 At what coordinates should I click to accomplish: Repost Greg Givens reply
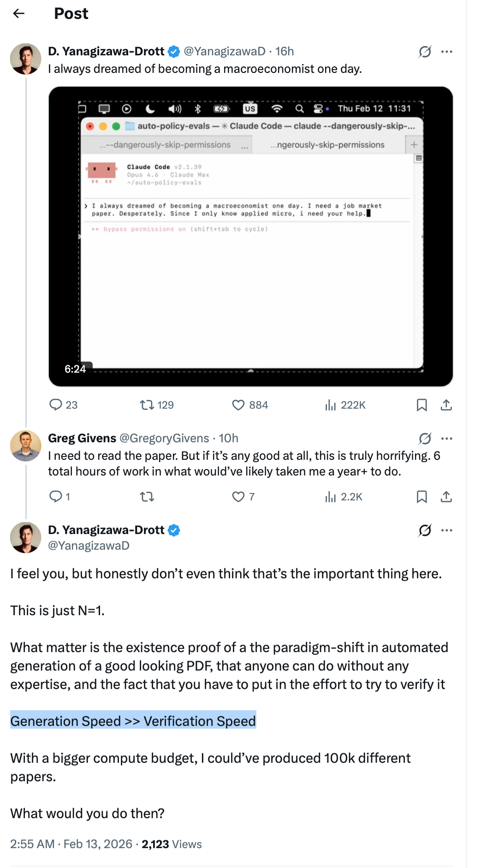point(147,497)
